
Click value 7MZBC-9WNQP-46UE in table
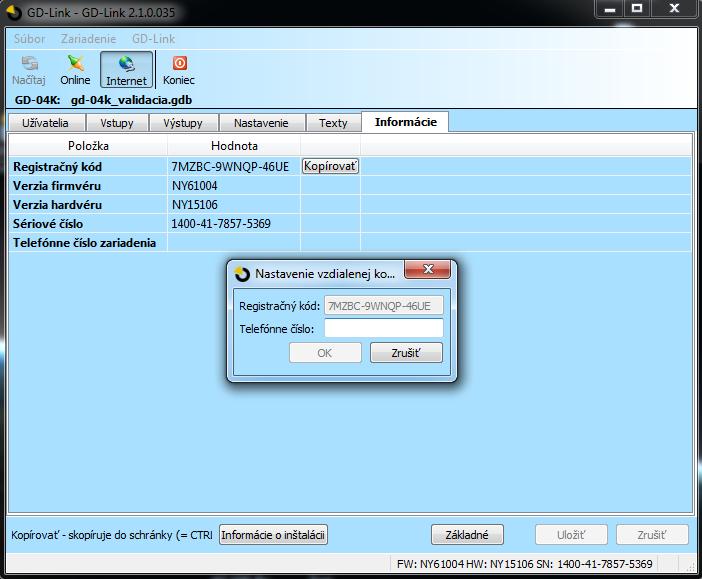click(x=230, y=167)
